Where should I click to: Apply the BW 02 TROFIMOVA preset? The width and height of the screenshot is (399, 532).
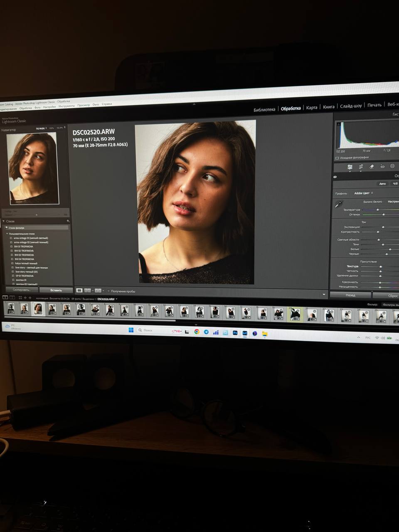24,251
